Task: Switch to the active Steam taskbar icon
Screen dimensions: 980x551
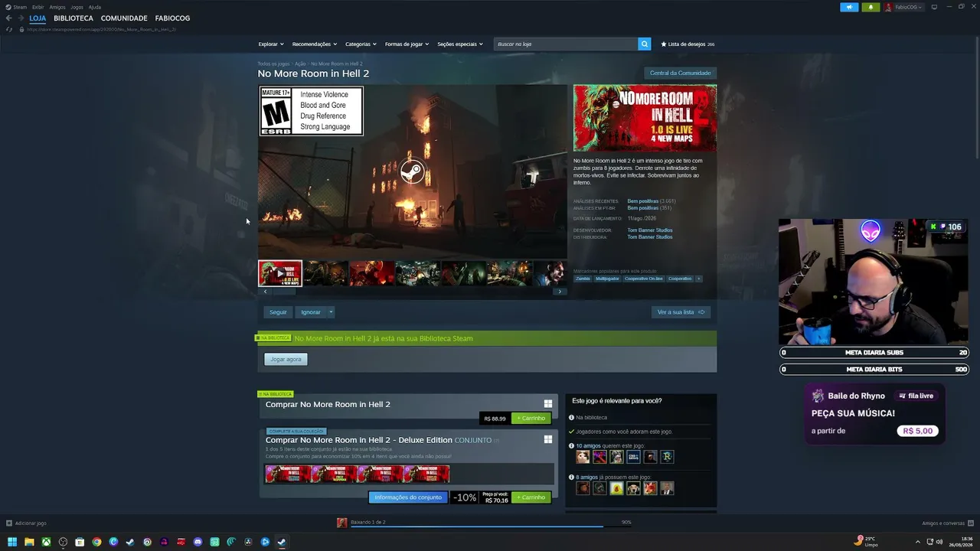Action: [282, 542]
